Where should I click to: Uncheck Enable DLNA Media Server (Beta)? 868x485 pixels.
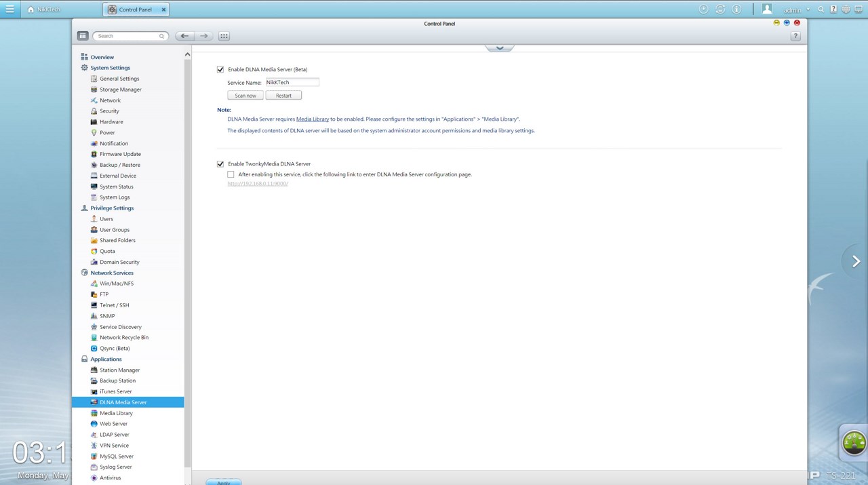pos(220,69)
